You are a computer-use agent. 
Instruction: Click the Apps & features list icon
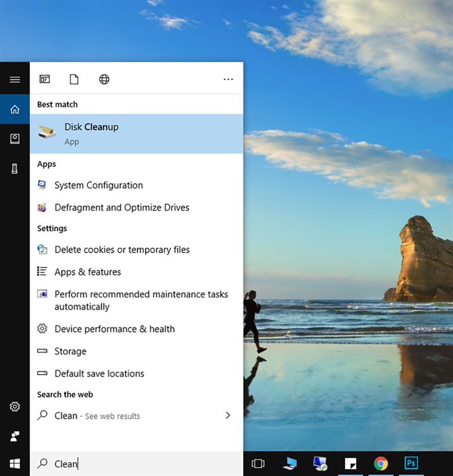pyautogui.click(x=42, y=271)
